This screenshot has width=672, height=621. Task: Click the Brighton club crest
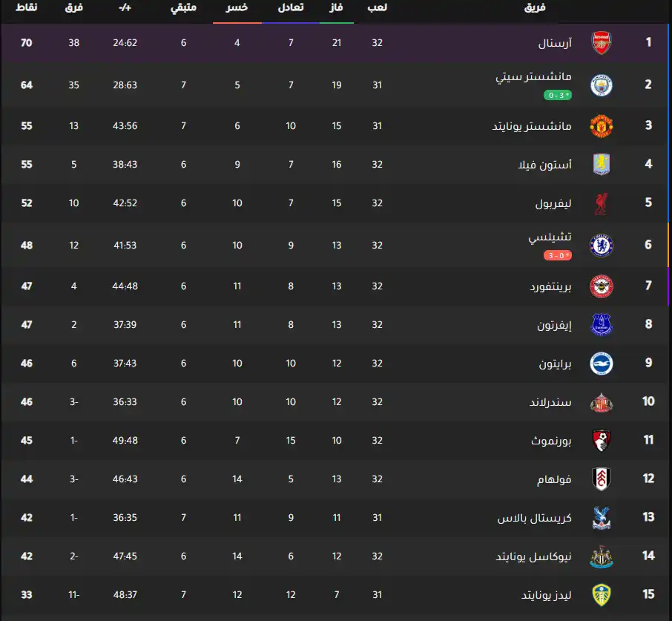[602, 364]
